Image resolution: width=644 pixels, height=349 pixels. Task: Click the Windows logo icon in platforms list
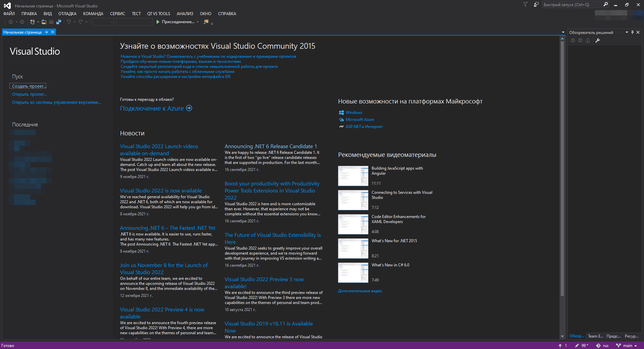click(341, 113)
